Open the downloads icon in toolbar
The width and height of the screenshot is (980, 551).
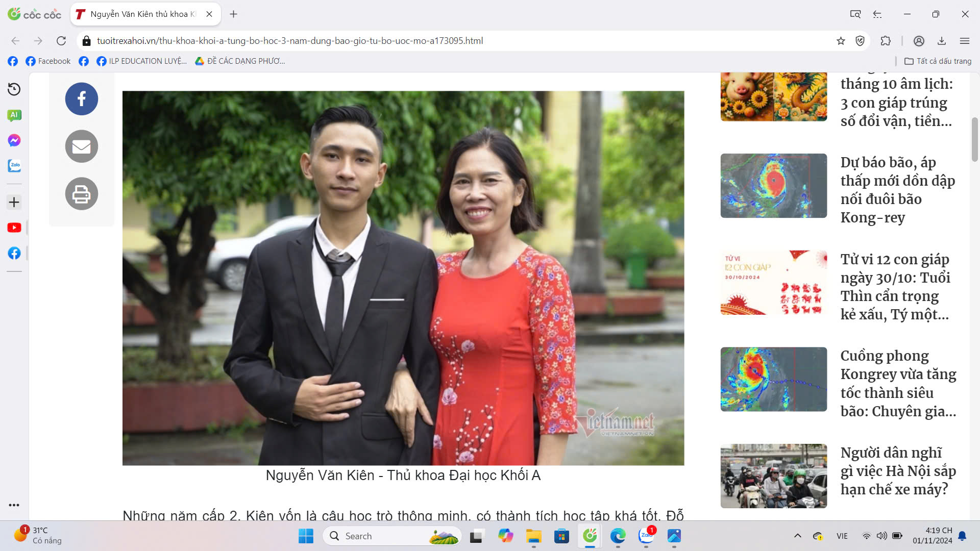pyautogui.click(x=942, y=41)
